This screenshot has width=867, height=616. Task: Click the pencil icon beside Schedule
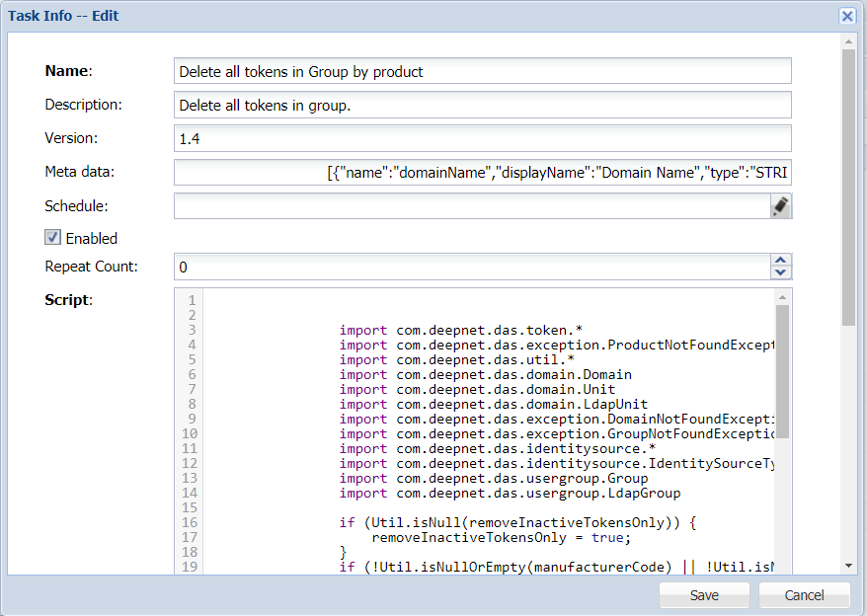(x=780, y=205)
